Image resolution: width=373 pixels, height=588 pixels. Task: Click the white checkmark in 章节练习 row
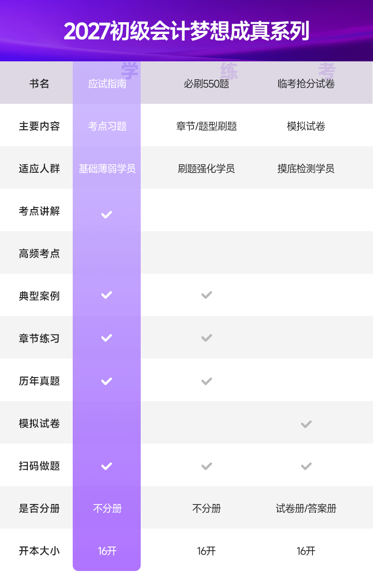click(x=107, y=338)
